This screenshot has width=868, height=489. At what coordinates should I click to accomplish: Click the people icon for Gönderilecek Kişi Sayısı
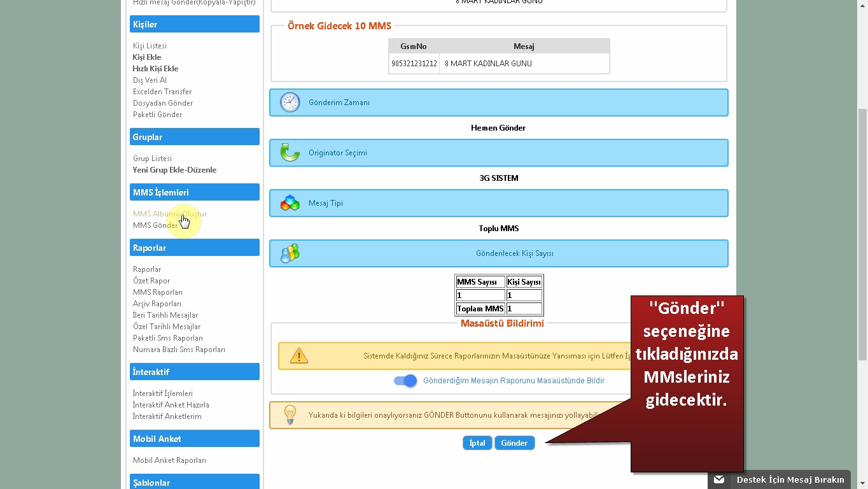pos(290,253)
